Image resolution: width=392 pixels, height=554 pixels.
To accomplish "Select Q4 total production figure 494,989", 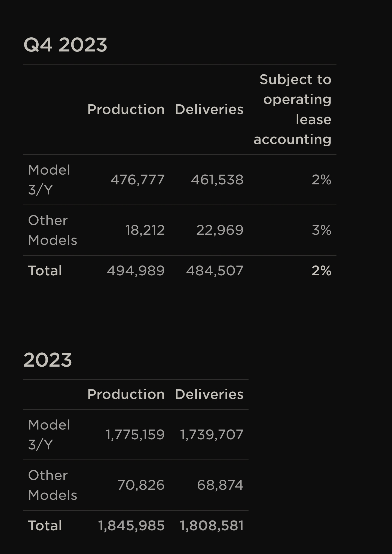I will [x=136, y=271].
